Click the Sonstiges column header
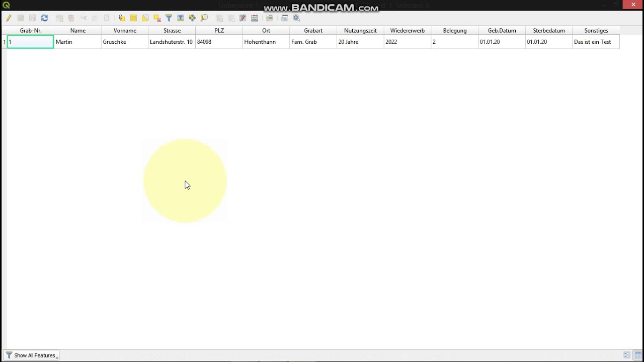This screenshot has height=362, width=644. (x=596, y=31)
